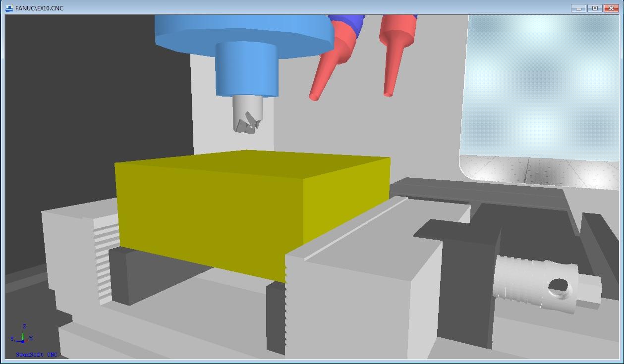
Task: Select the gray milling cutter tool
Action: coord(246,115)
